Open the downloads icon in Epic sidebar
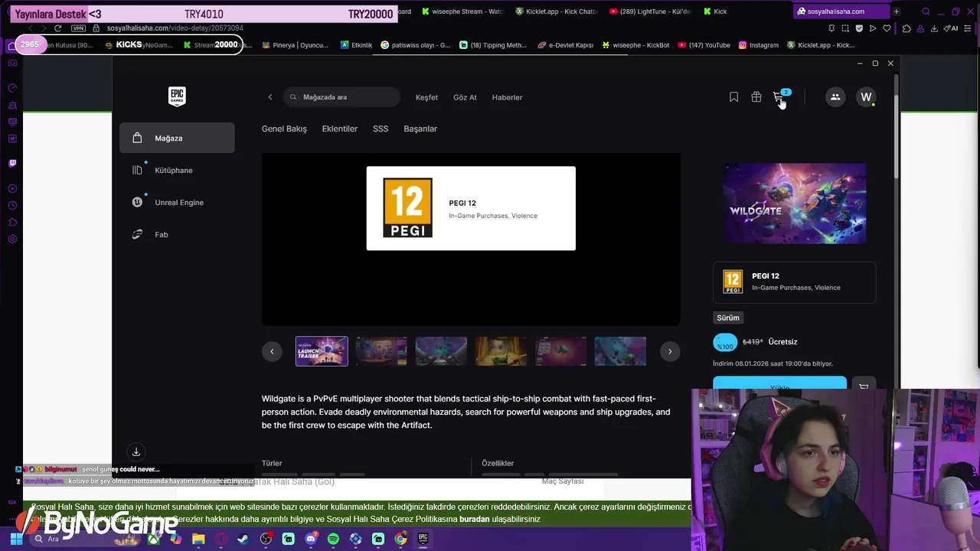 point(136,452)
